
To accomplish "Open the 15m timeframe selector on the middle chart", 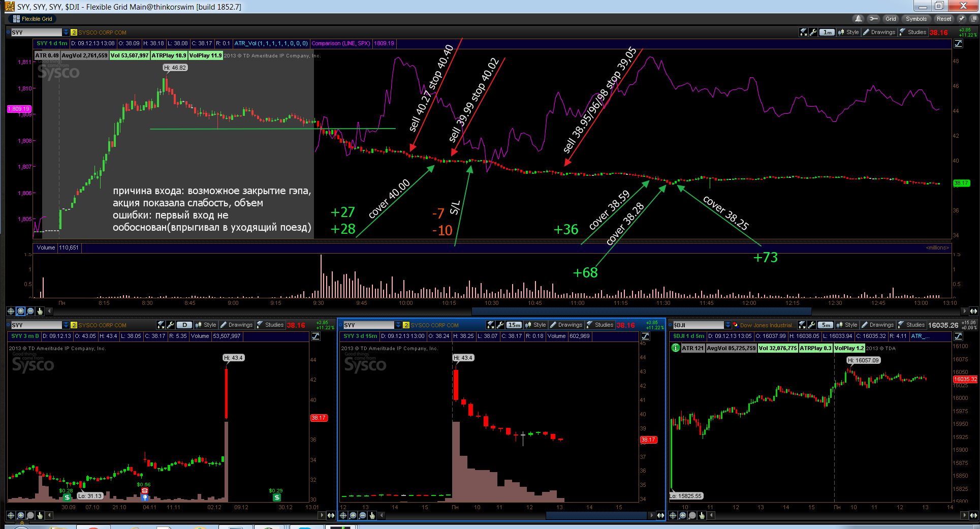I will pos(514,325).
